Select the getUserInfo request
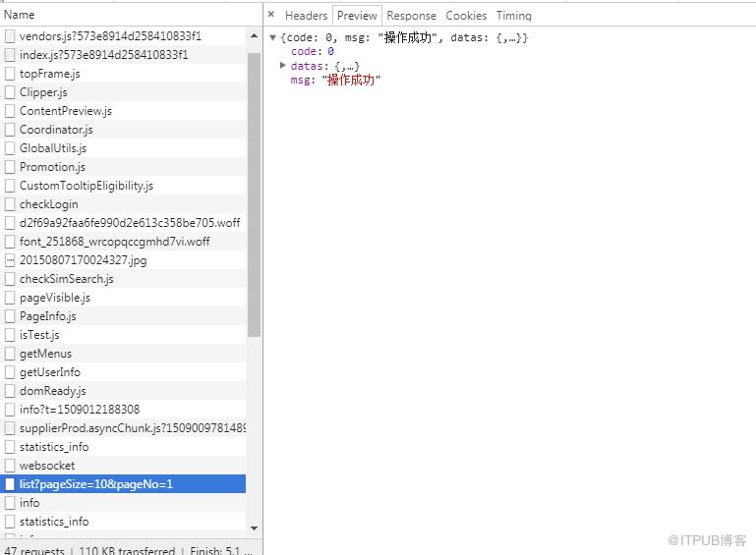Screen dimensions: 756x555 [x=125, y=372]
